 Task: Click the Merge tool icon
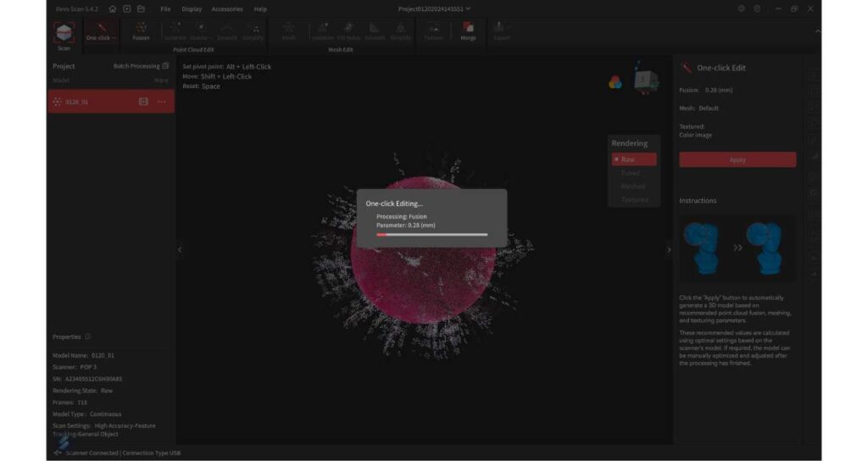click(468, 32)
